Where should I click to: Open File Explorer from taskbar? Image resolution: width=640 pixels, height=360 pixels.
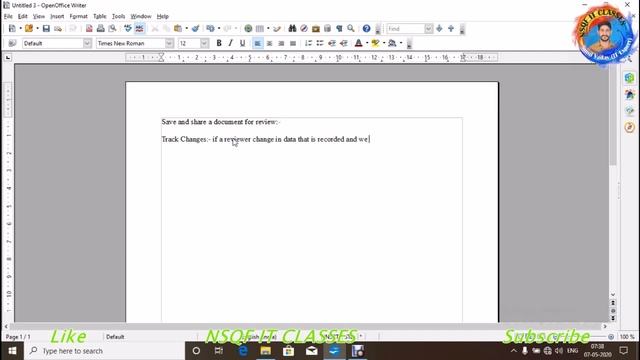pos(266,351)
